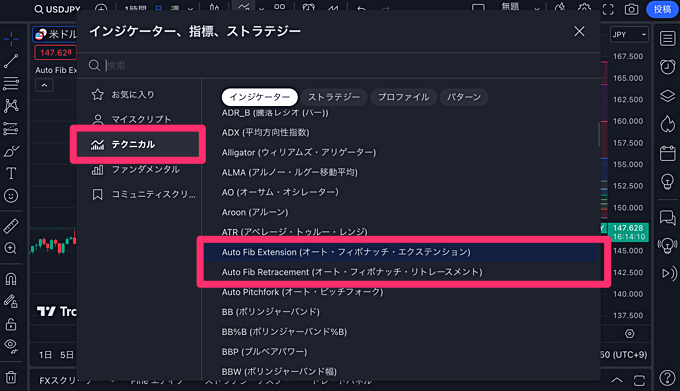
Task: Collapse the indicator legend chevron
Action: [x=44, y=85]
